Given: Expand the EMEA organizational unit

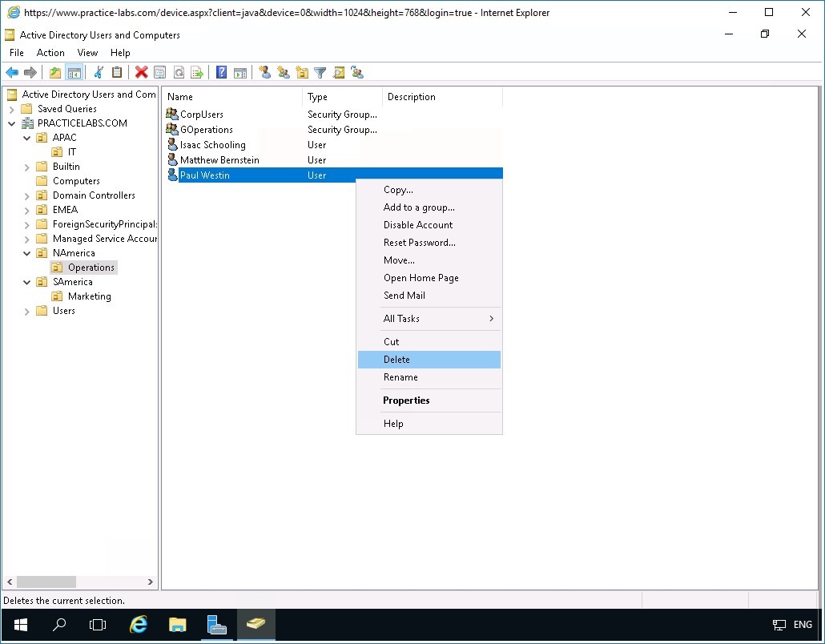Looking at the screenshot, I should [27, 211].
